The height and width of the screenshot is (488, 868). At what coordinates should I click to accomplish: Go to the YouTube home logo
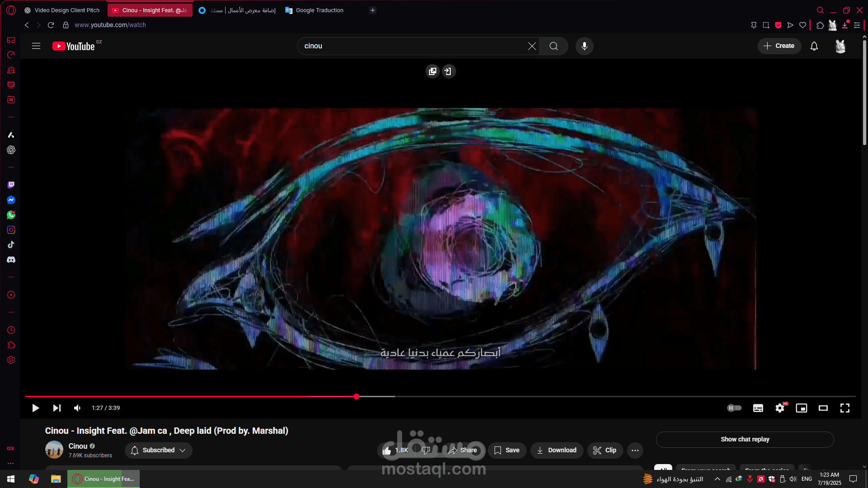coord(74,46)
